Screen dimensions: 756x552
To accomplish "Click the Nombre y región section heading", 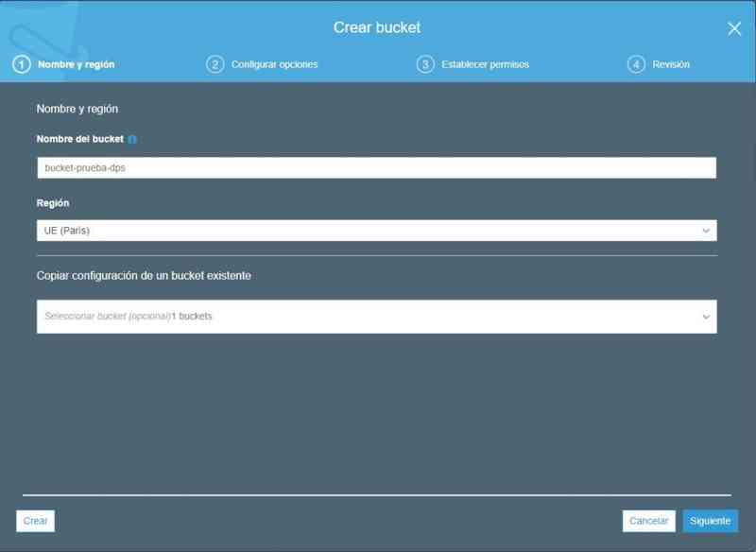I will [77, 109].
